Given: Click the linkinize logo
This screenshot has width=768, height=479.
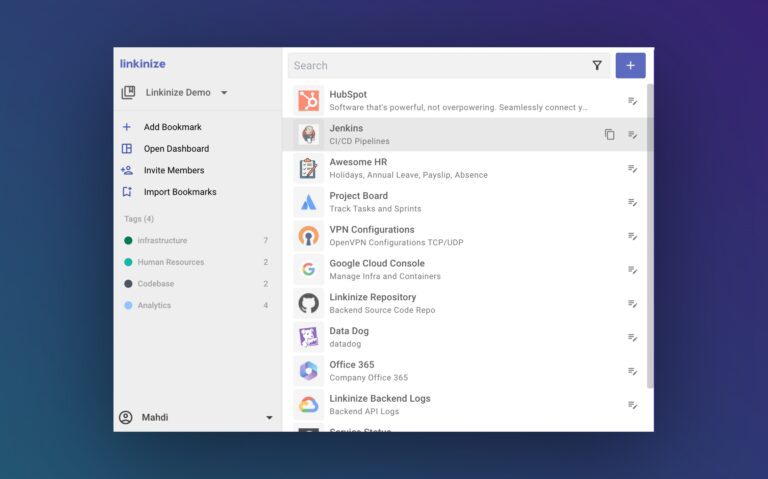Looking at the screenshot, I should pos(143,64).
